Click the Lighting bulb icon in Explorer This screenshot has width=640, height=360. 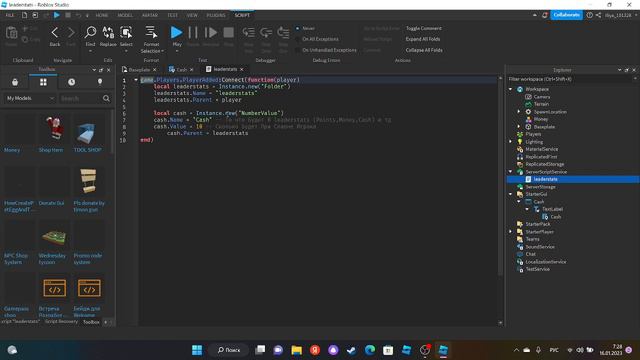[520, 142]
